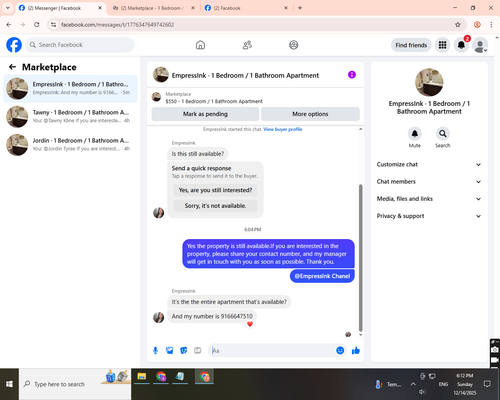Choose a GIF icon
500x400 pixels.
pyautogui.click(x=198, y=350)
